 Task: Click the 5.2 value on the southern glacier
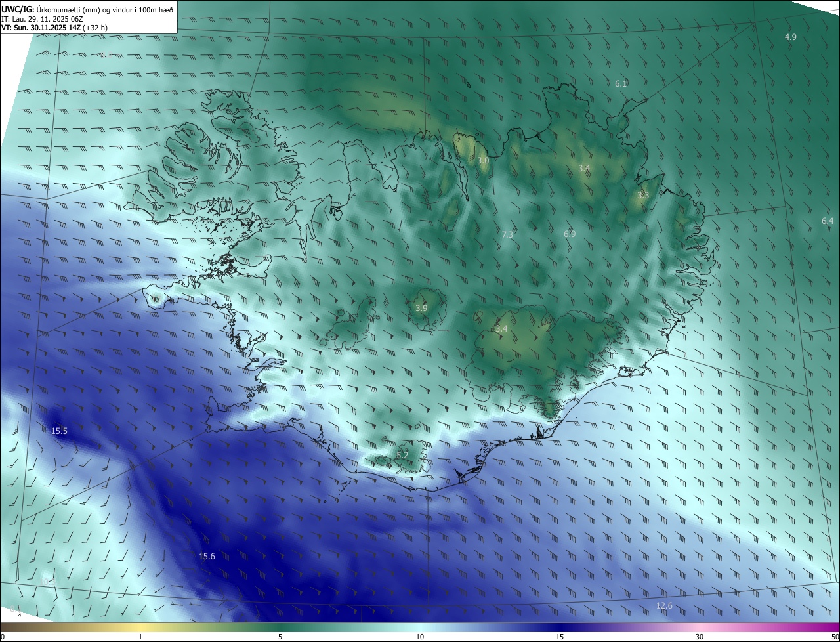pos(402,455)
